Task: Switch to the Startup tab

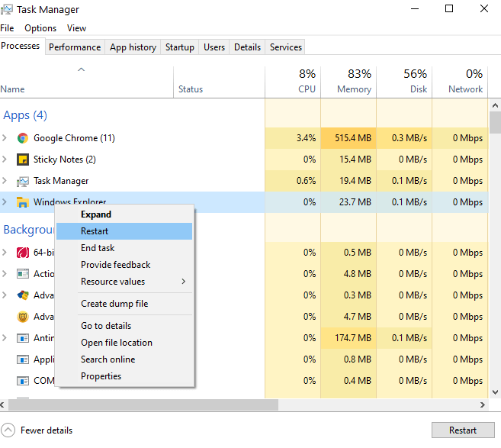Action: click(179, 47)
